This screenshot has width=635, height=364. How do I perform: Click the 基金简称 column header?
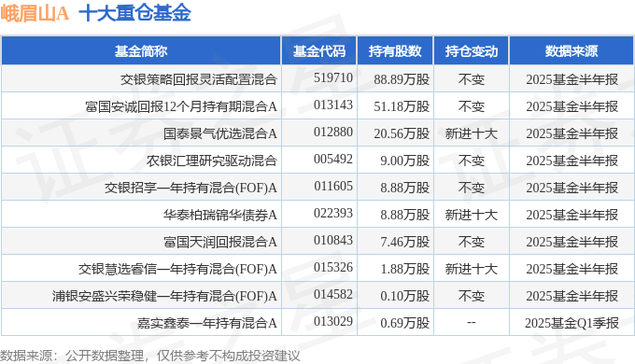pyautogui.click(x=141, y=51)
